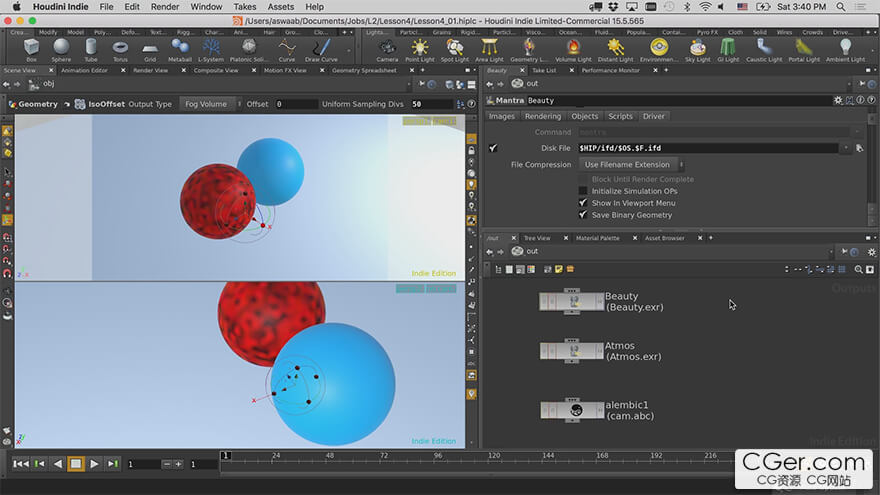The width and height of the screenshot is (880, 495).
Task: Play the timeline forward
Action: coord(94,464)
